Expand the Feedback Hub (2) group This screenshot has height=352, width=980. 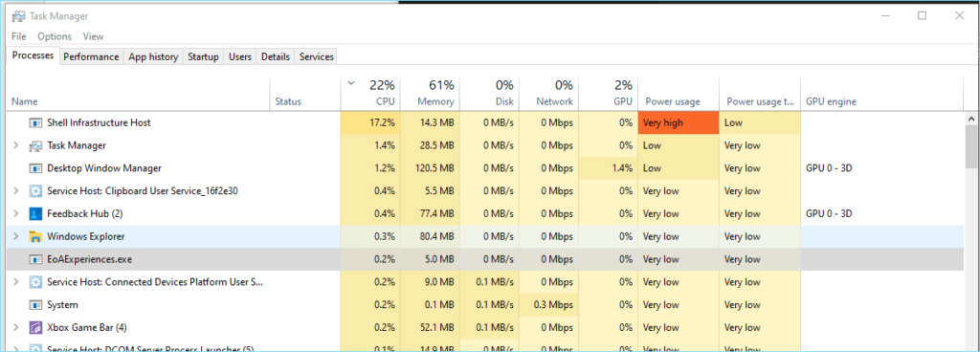click(x=16, y=214)
